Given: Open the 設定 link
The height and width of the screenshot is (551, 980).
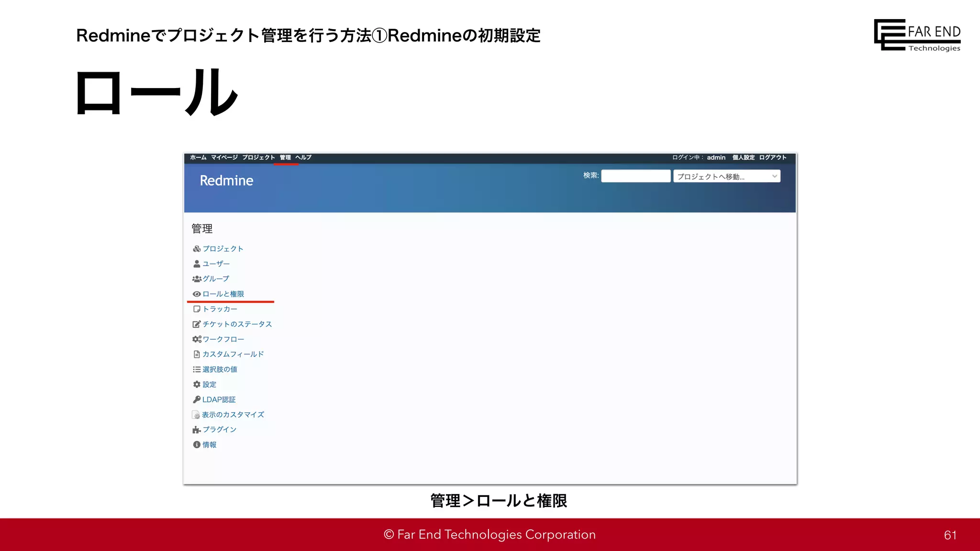Looking at the screenshot, I should 210,385.
